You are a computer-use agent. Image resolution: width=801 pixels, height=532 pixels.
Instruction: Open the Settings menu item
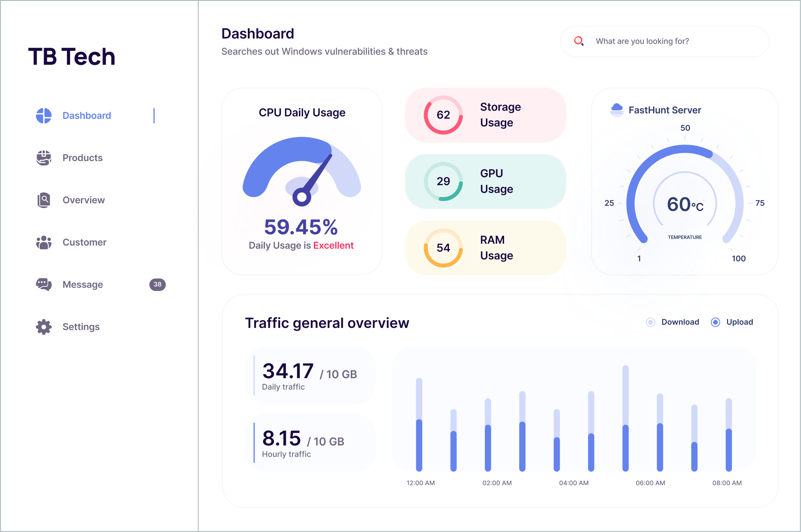pos(81,327)
